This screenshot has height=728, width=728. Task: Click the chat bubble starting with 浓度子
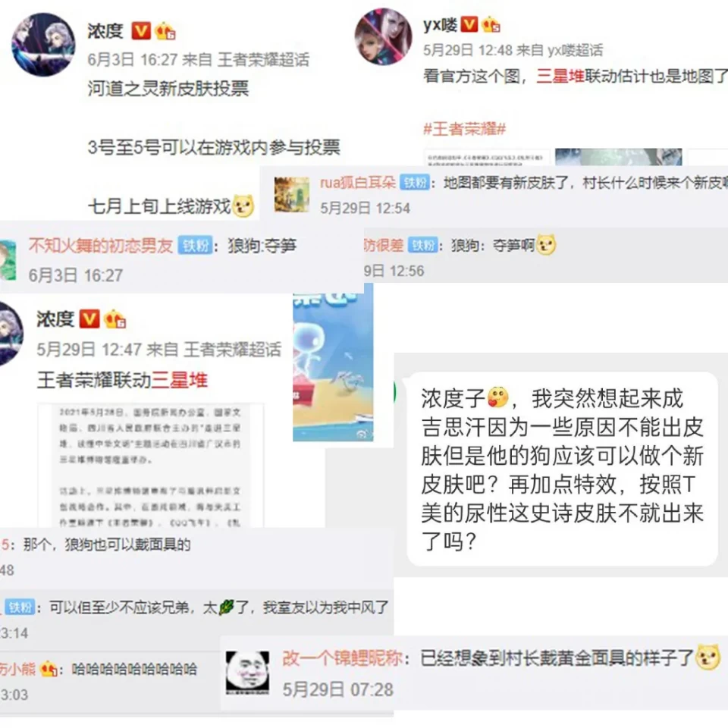(562, 469)
